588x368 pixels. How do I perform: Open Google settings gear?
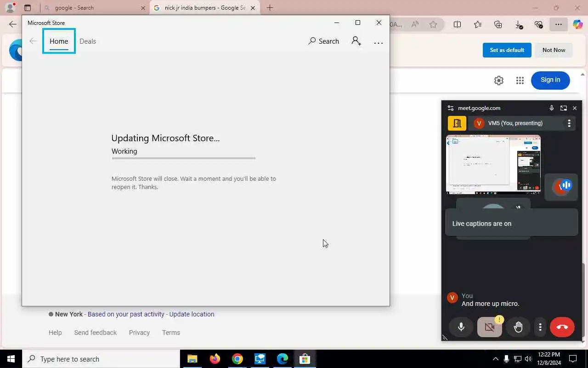(499, 80)
